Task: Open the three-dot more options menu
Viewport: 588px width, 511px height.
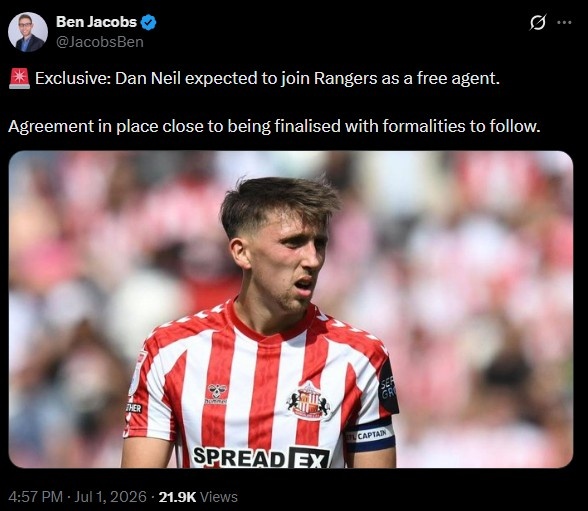Action: click(564, 22)
